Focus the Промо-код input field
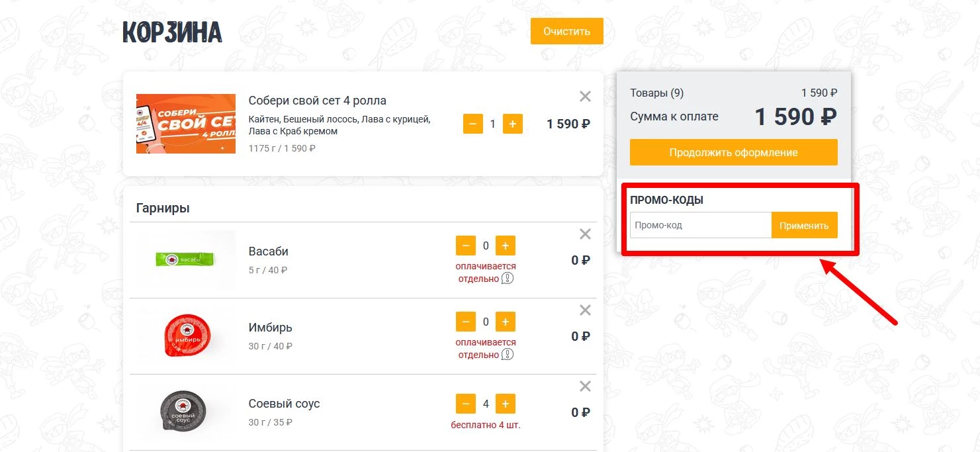The image size is (980, 452). point(700,225)
